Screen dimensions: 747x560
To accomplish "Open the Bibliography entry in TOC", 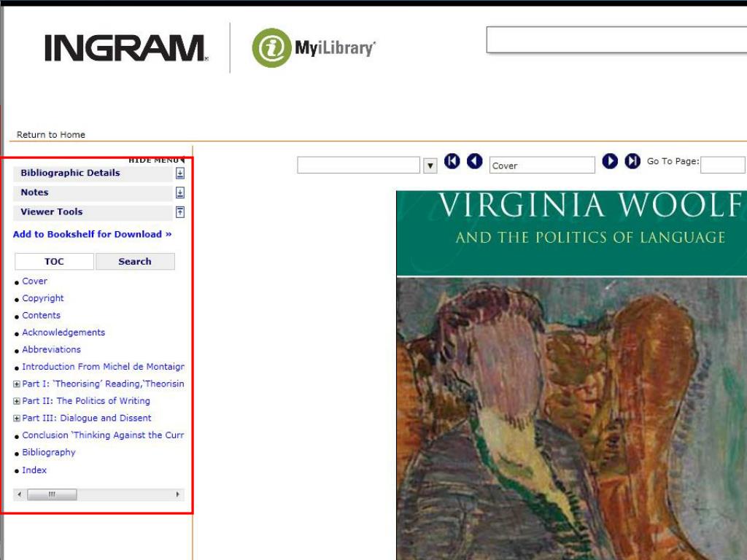I will 49,452.
